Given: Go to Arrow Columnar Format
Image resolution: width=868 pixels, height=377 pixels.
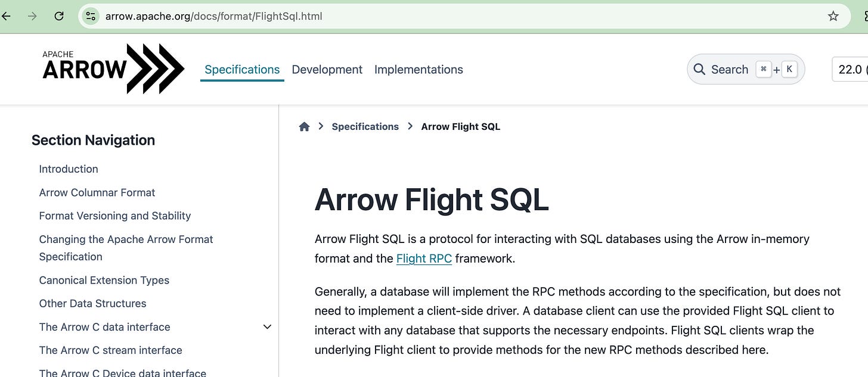Looking at the screenshot, I should [x=97, y=192].
